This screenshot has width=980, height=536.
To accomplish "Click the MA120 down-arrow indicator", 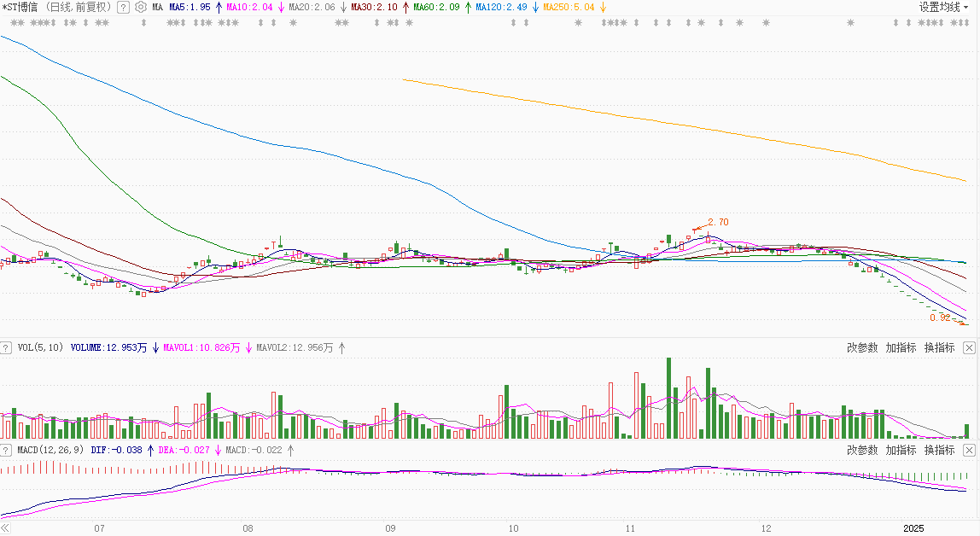I will point(535,8).
